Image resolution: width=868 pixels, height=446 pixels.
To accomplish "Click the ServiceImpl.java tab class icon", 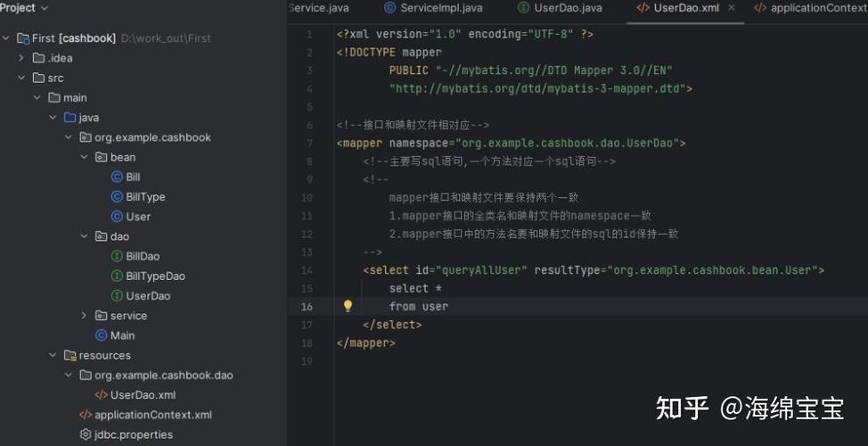I will 390,8.
